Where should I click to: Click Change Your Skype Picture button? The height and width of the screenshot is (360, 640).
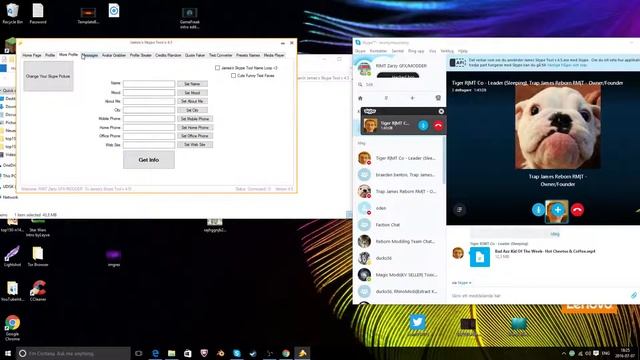click(x=48, y=76)
